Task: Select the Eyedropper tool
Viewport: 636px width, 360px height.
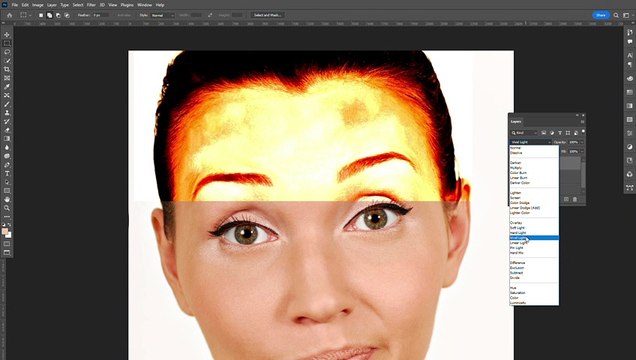Action: click(7, 87)
